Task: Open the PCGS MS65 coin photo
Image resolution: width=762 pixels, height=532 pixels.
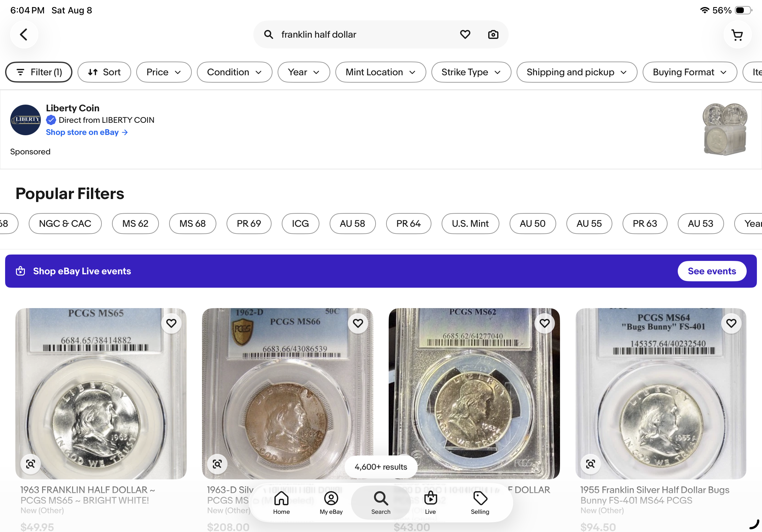Action: pyautogui.click(x=101, y=393)
